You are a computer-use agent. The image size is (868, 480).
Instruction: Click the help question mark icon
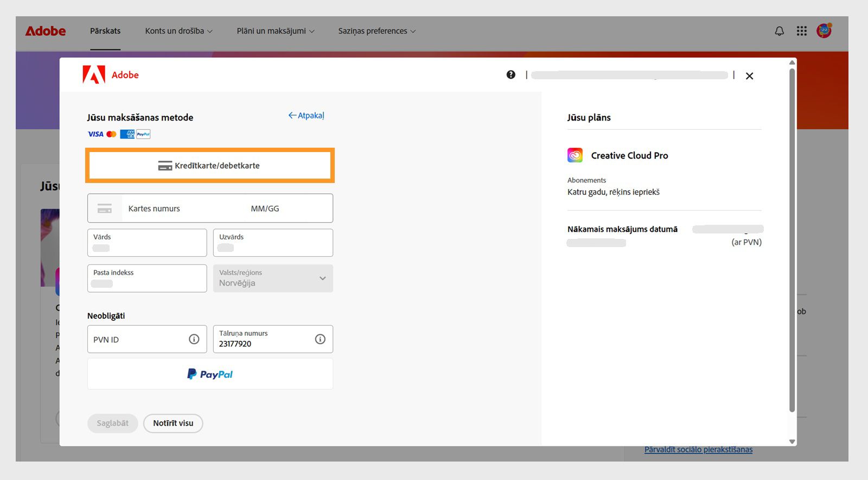[x=511, y=75]
